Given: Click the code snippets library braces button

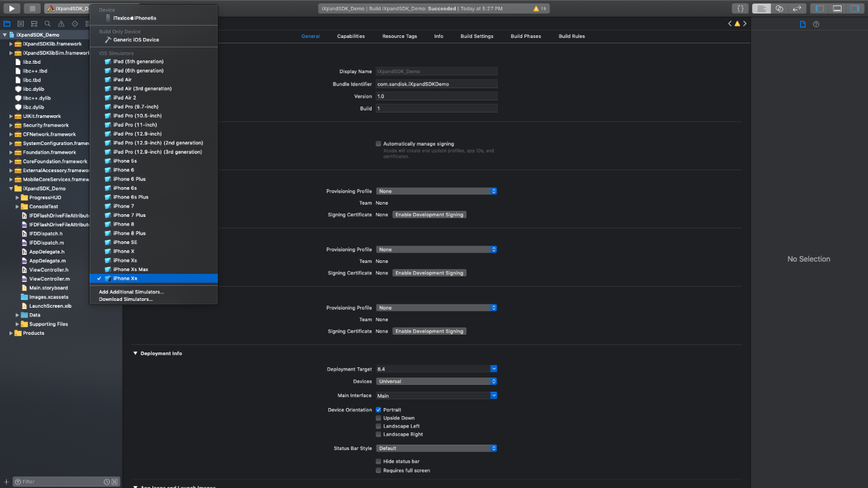Looking at the screenshot, I should 741,8.
